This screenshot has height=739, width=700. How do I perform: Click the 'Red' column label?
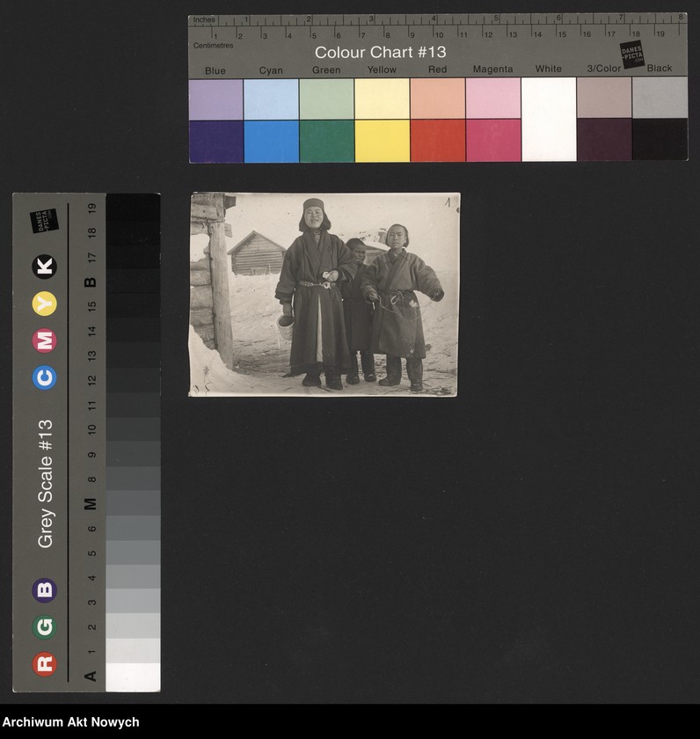[438, 70]
